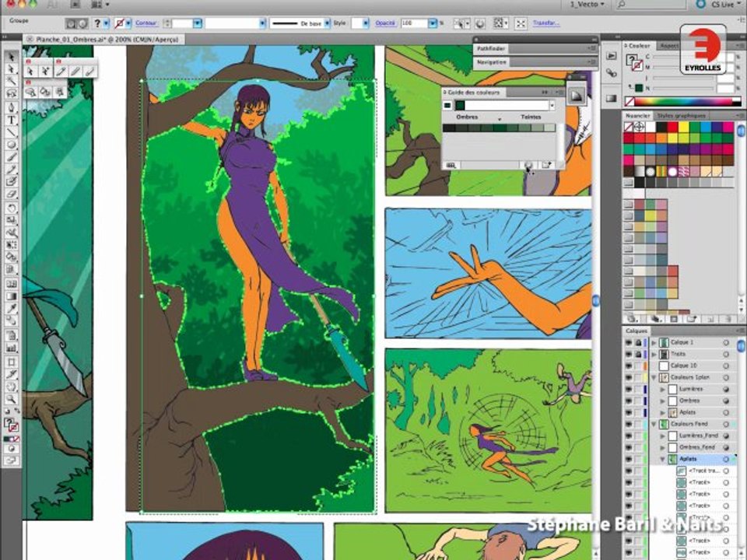The image size is (747, 560).
Task: Collapse the Couleurs Fond layer
Action: click(x=654, y=425)
